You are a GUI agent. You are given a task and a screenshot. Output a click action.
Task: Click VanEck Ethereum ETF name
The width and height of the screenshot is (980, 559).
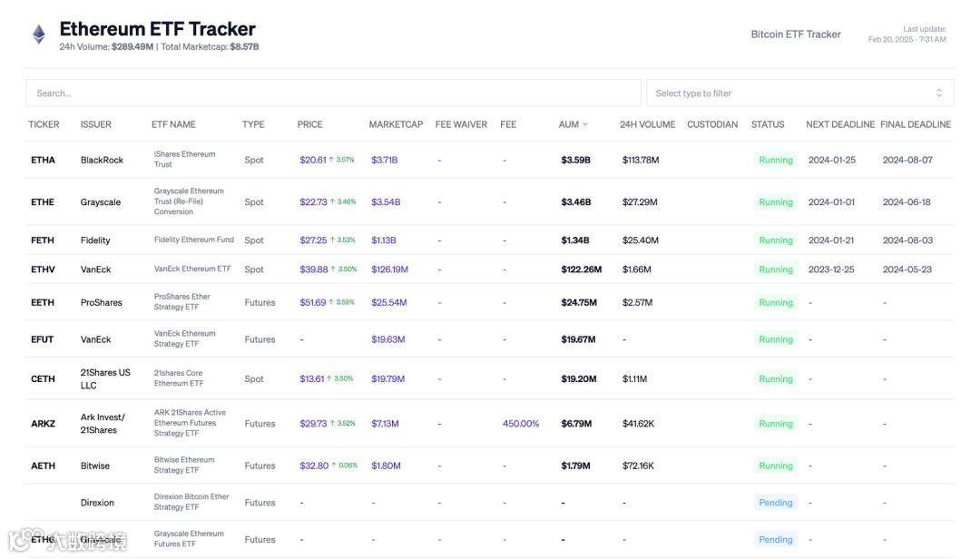[x=192, y=269]
